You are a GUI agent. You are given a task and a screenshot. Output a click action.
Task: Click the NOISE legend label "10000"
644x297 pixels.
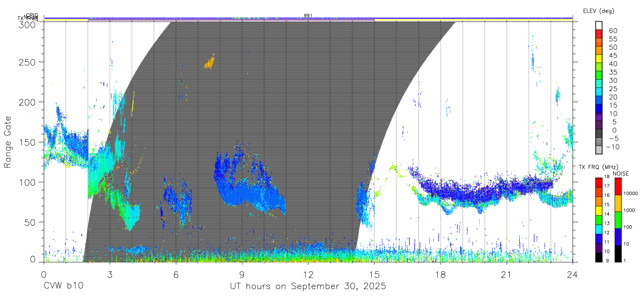[631, 194]
